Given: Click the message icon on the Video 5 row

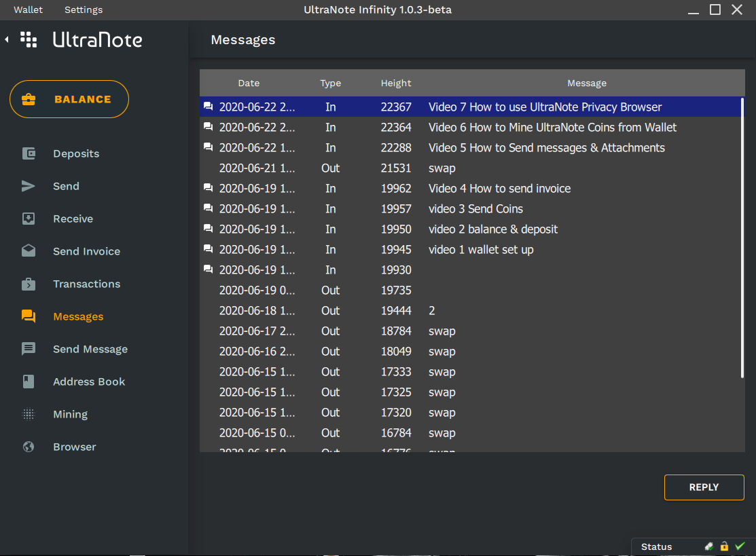Looking at the screenshot, I should click(x=209, y=147).
